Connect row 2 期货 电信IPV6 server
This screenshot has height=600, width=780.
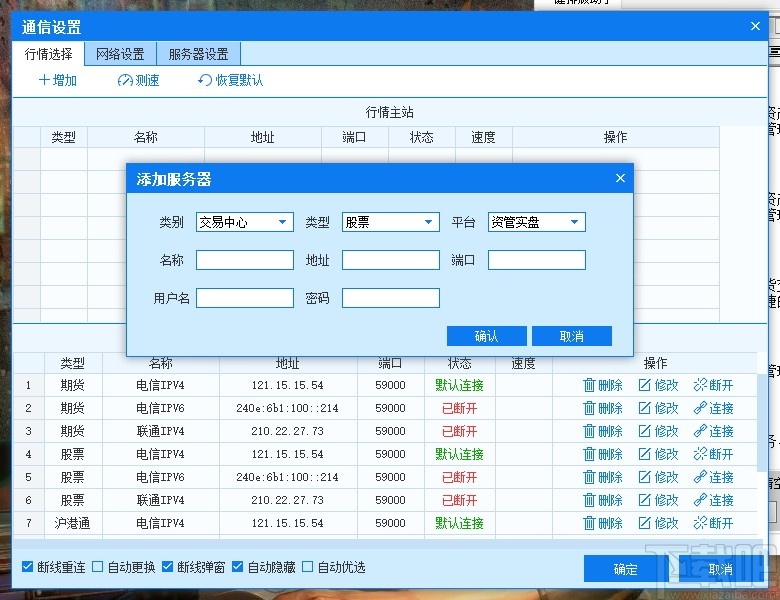[713, 408]
